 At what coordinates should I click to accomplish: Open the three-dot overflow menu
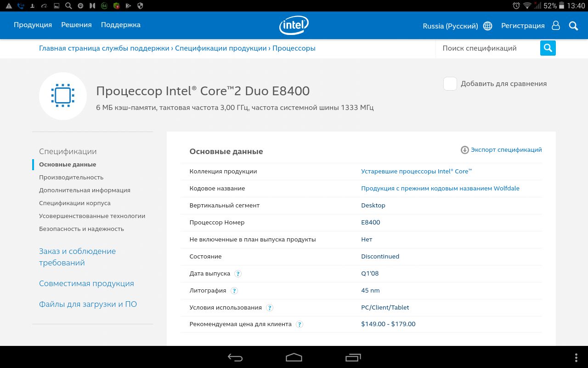[x=576, y=357]
